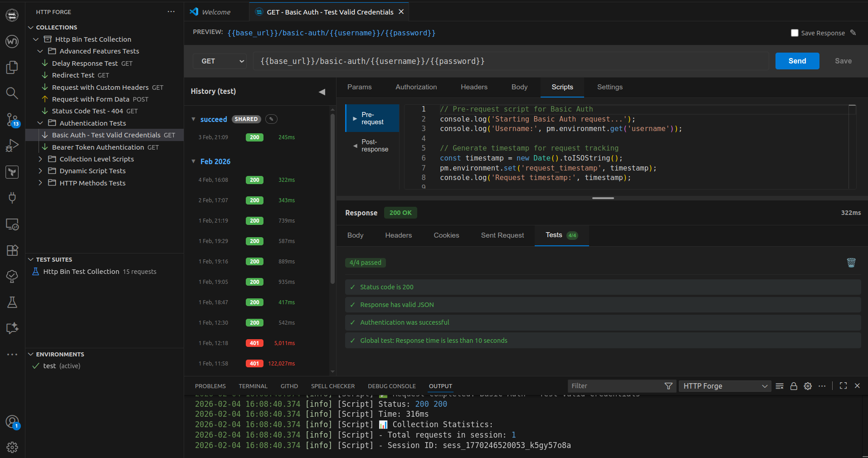Viewport: 868px width, 458px height.
Task: Collapse the succeed history group
Action: click(x=194, y=119)
